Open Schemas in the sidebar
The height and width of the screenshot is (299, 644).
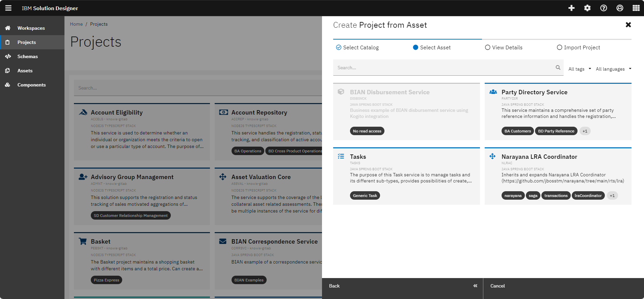pos(32,56)
